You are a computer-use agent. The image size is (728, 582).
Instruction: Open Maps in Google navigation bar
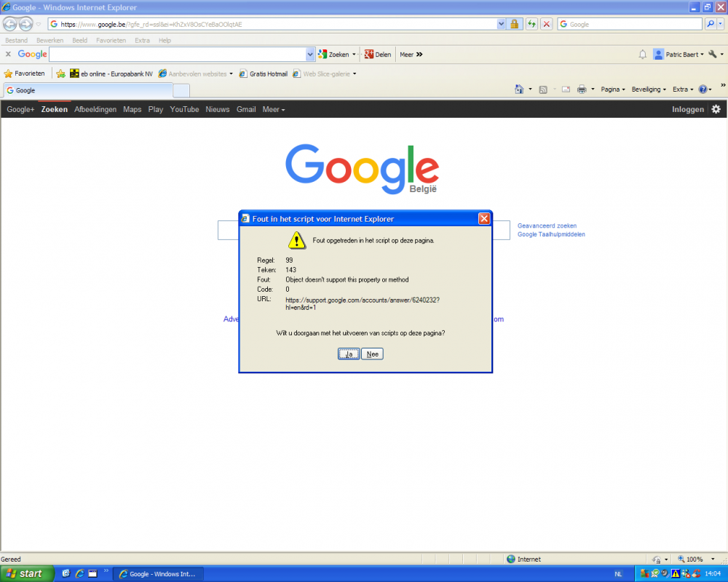132,110
